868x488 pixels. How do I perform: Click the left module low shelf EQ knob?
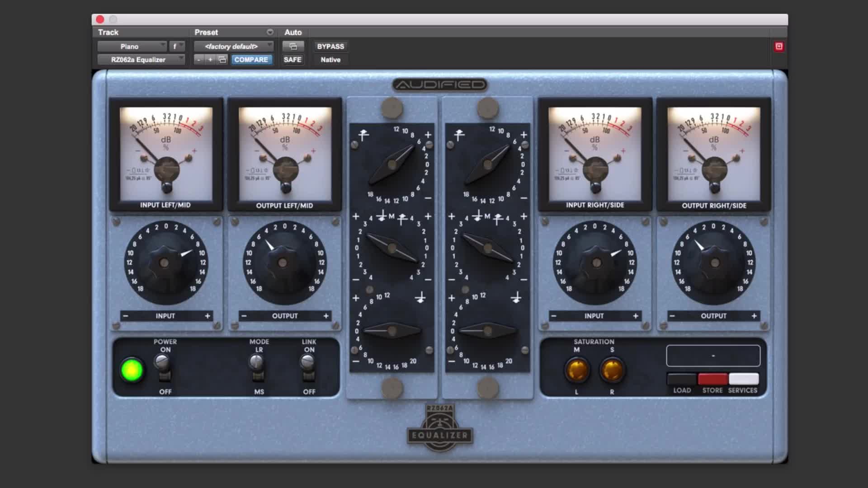click(392, 331)
